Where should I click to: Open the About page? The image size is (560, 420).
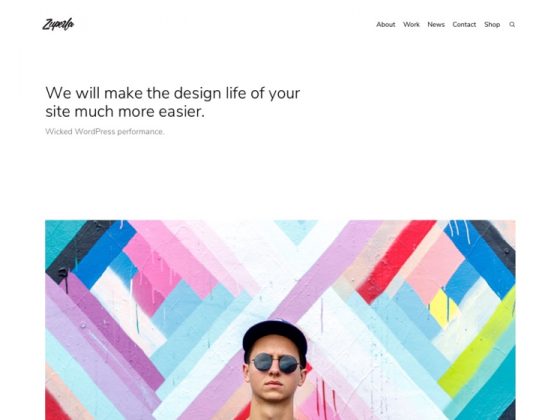point(385,24)
